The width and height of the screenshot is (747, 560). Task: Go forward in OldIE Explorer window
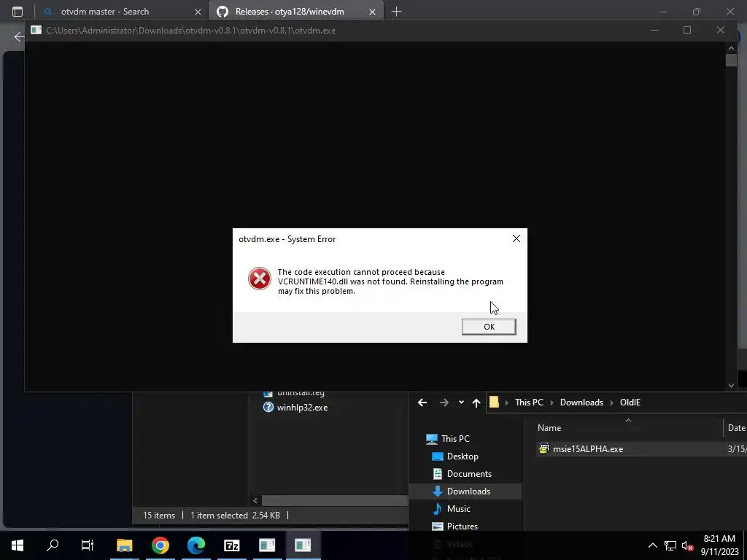tap(444, 402)
